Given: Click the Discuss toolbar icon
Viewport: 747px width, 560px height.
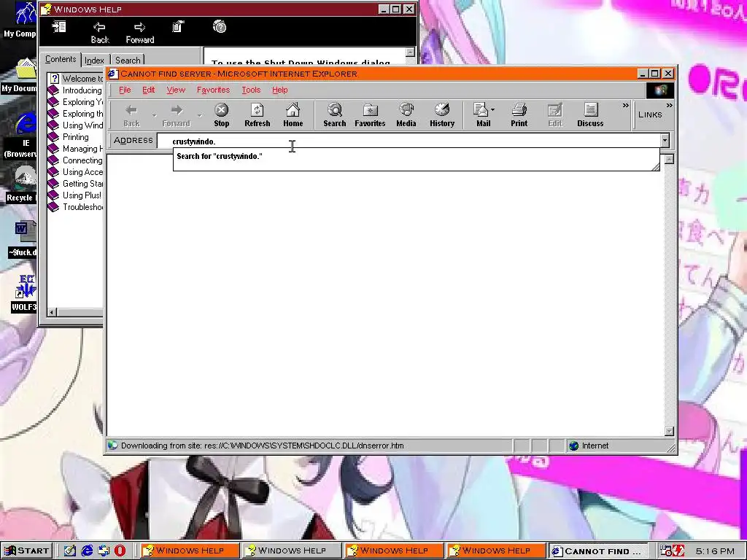Looking at the screenshot, I should pyautogui.click(x=590, y=115).
